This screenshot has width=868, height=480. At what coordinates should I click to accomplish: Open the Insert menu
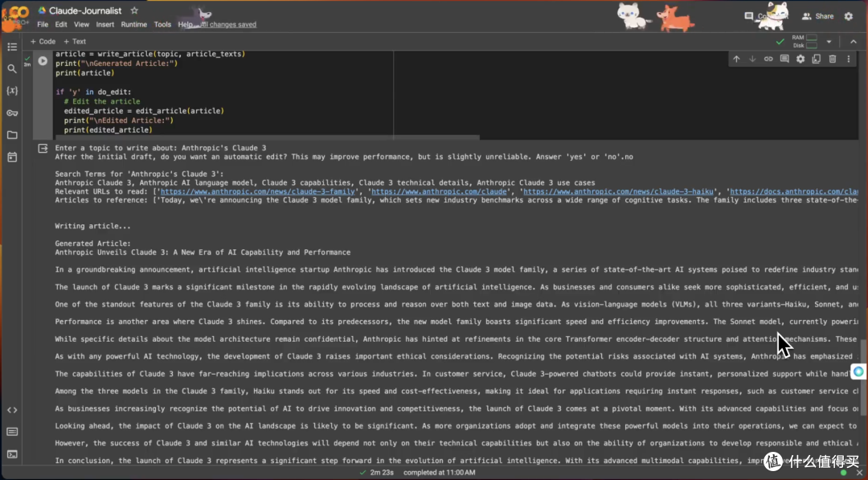(104, 24)
